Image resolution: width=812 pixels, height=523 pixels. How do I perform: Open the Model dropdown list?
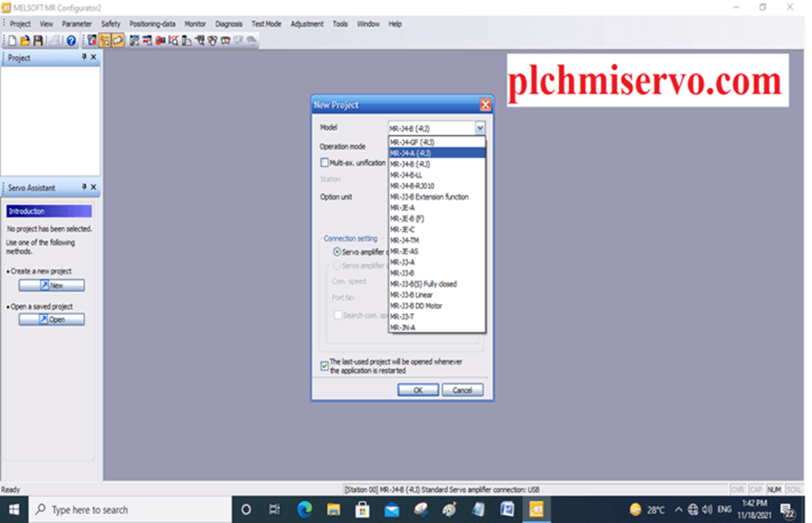point(480,127)
